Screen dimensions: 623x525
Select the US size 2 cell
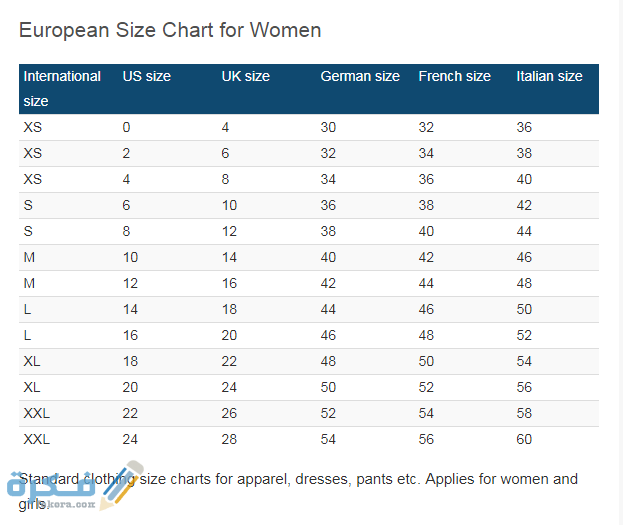pyautogui.click(x=126, y=153)
